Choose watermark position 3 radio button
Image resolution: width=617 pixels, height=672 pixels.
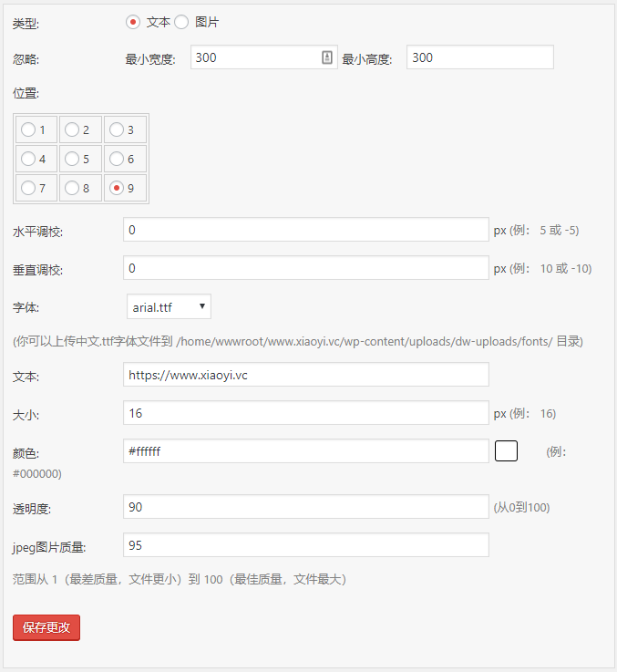point(116,129)
